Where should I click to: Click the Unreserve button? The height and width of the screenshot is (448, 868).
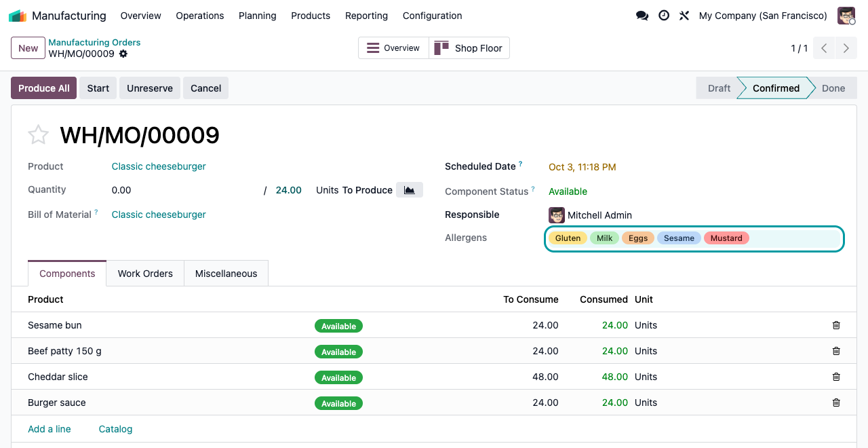click(x=150, y=88)
